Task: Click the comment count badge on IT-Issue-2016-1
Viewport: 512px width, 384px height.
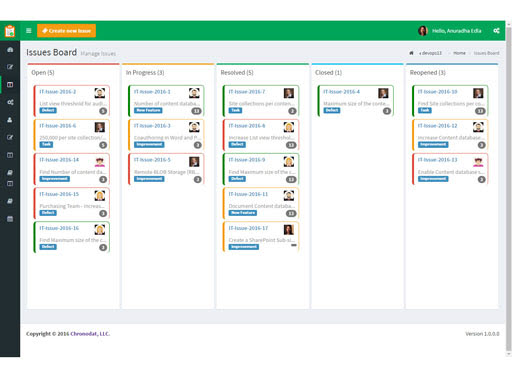Action: (x=196, y=111)
